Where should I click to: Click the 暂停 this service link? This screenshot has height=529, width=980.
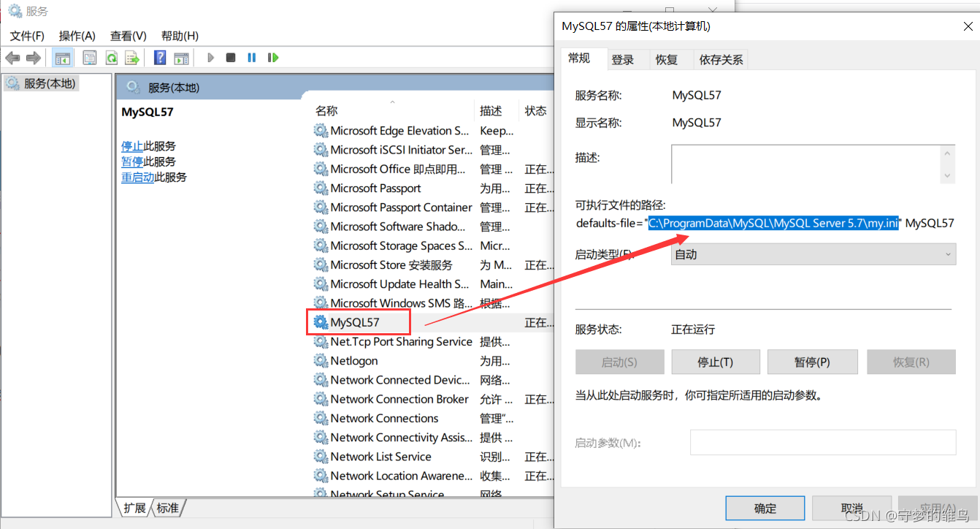tap(132, 161)
